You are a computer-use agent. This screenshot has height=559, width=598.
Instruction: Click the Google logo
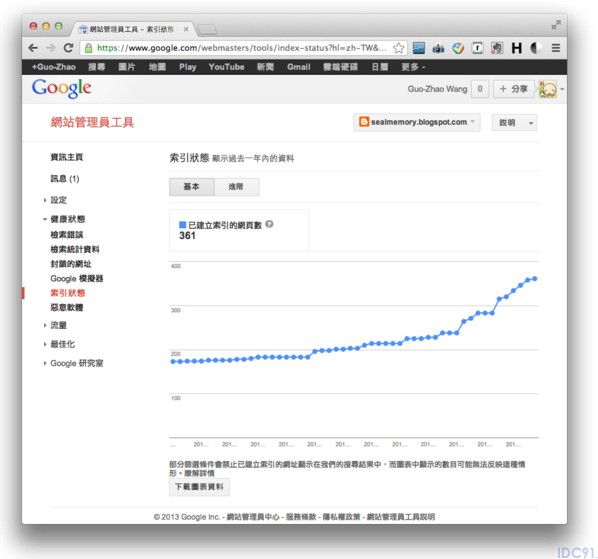(x=61, y=88)
